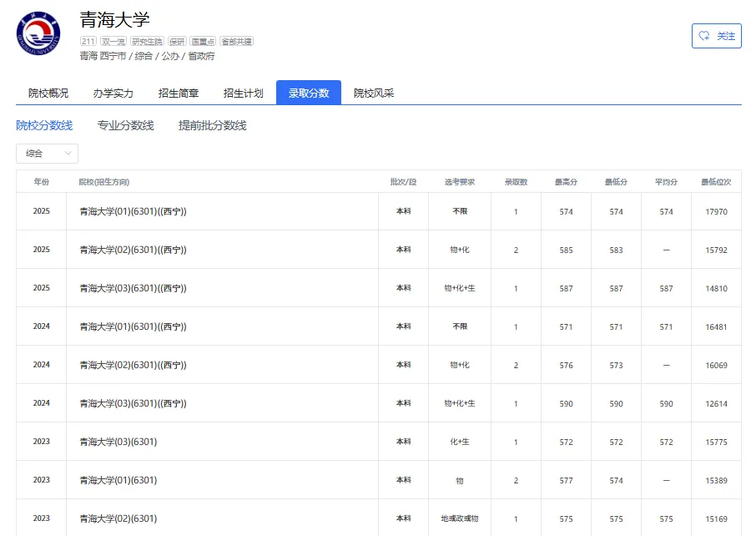Click the heart icon in 关注 button
This screenshot has width=756, height=536.
pos(704,36)
